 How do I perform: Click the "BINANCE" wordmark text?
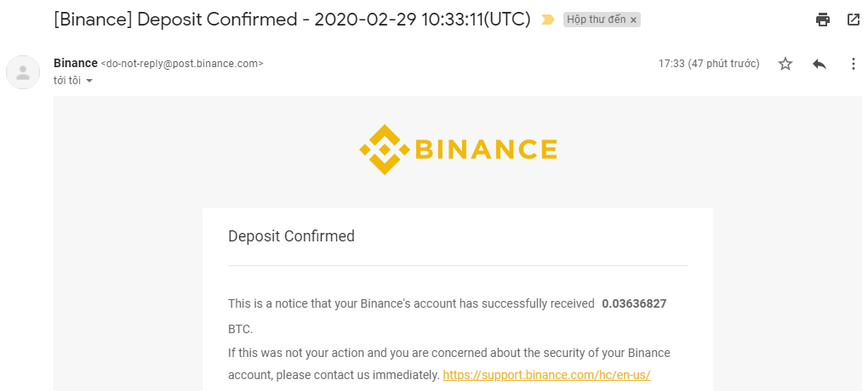coord(486,150)
